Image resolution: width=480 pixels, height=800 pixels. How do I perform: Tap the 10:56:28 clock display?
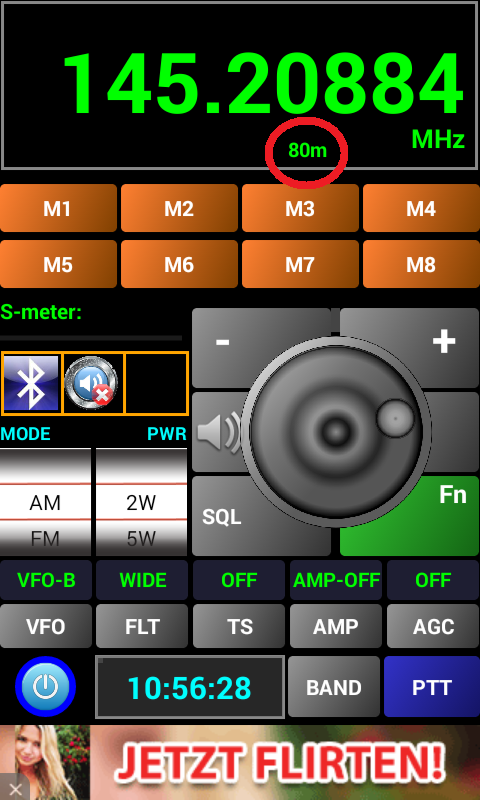pyautogui.click(x=190, y=687)
